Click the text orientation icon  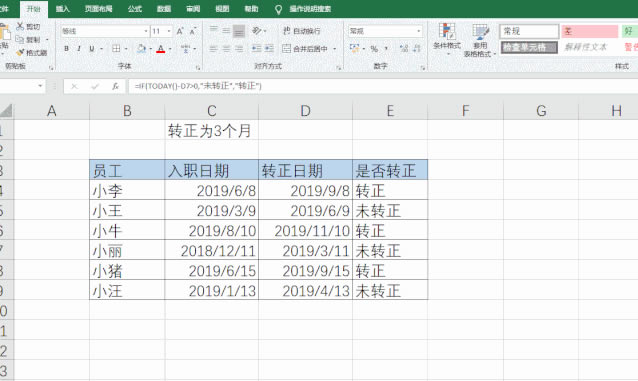(x=257, y=31)
